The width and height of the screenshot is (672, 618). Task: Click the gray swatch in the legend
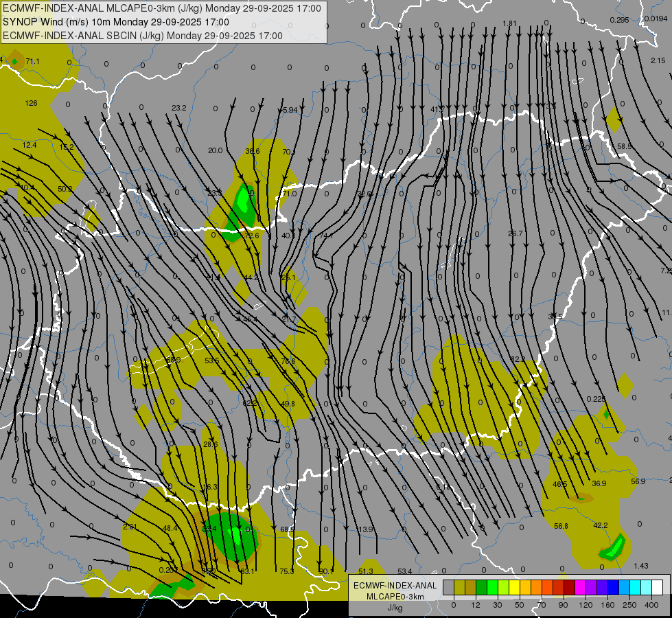(448, 587)
